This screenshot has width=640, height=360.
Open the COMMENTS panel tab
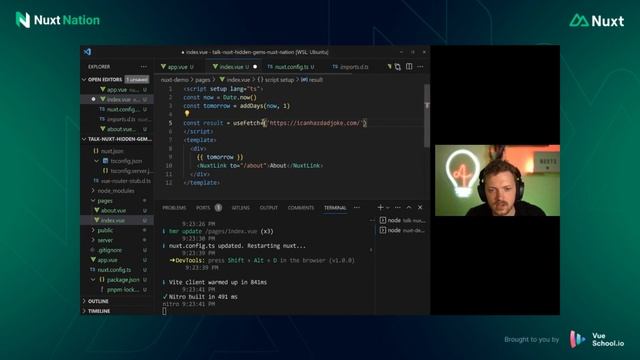[301, 207]
